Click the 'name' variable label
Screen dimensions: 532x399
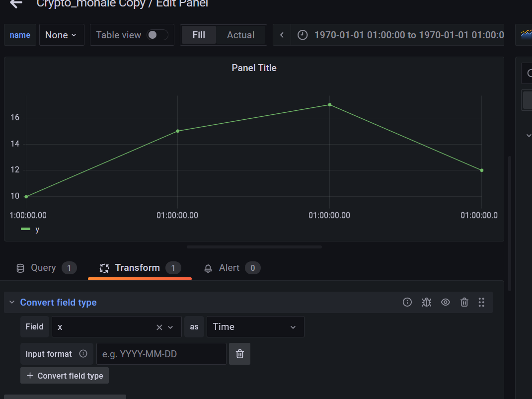[x=20, y=35]
